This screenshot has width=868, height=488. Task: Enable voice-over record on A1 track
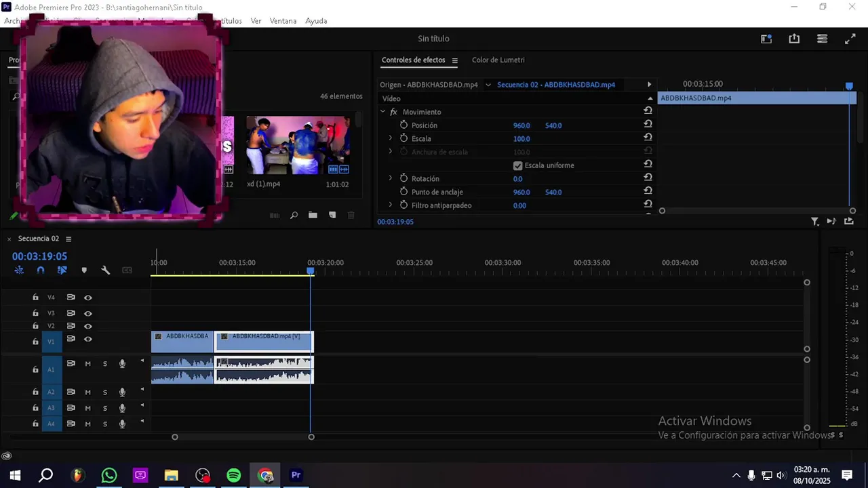pyautogui.click(x=122, y=364)
